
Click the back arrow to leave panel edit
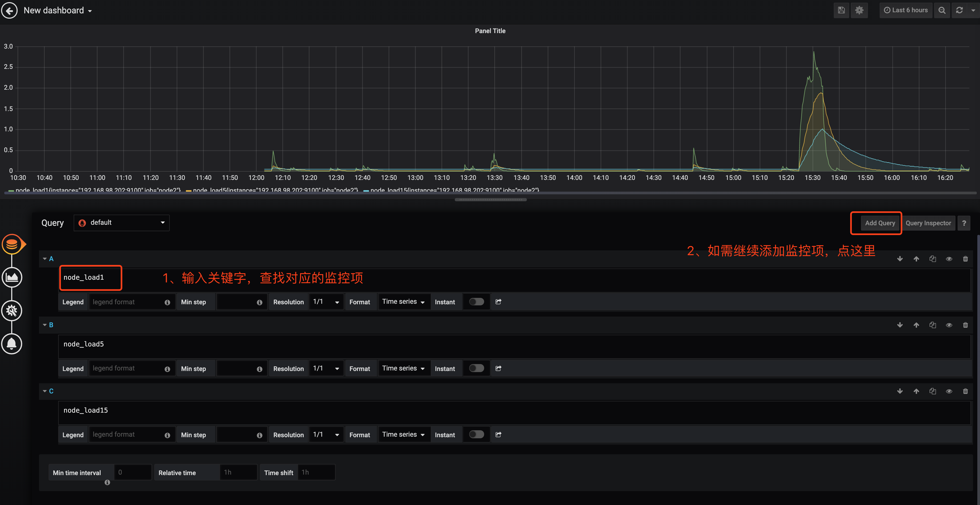(x=9, y=10)
